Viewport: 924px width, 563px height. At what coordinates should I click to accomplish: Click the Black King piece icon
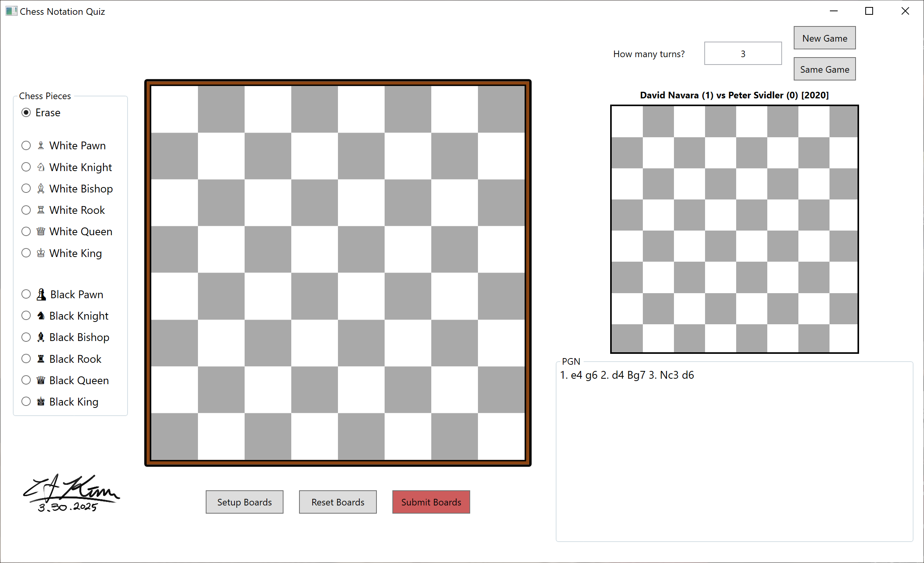point(41,402)
